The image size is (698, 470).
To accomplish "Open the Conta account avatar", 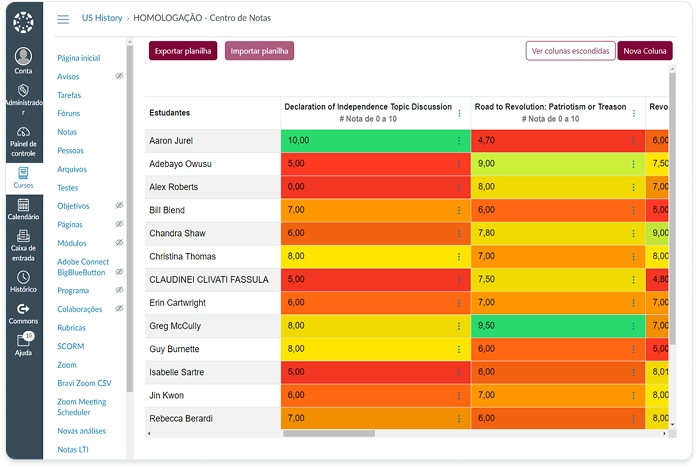I will click(23, 57).
